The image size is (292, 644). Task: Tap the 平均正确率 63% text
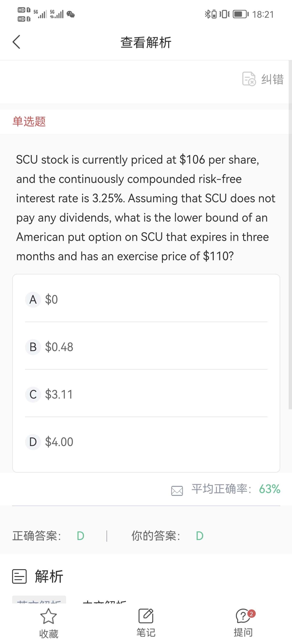pyautogui.click(x=236, y=489)
